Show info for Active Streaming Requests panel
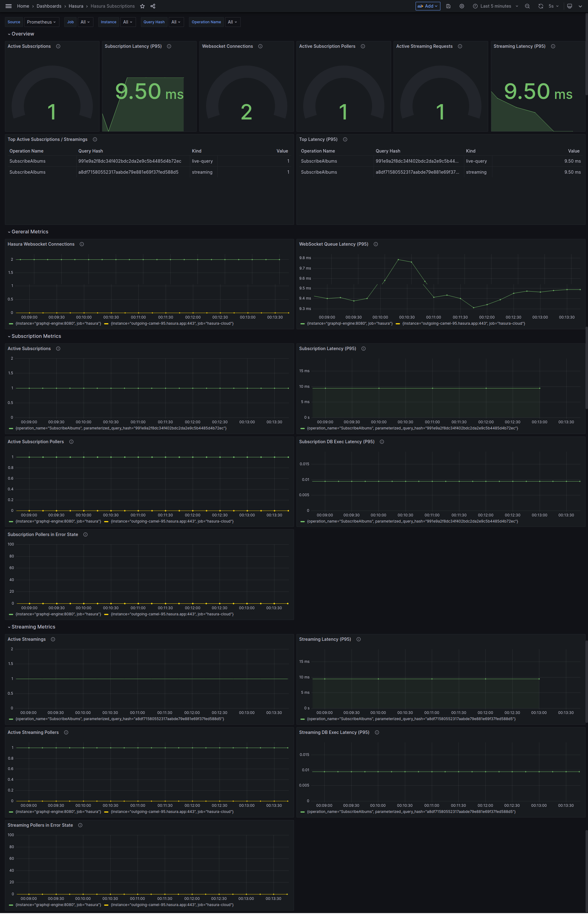588x914 pixels. [460, 46]
